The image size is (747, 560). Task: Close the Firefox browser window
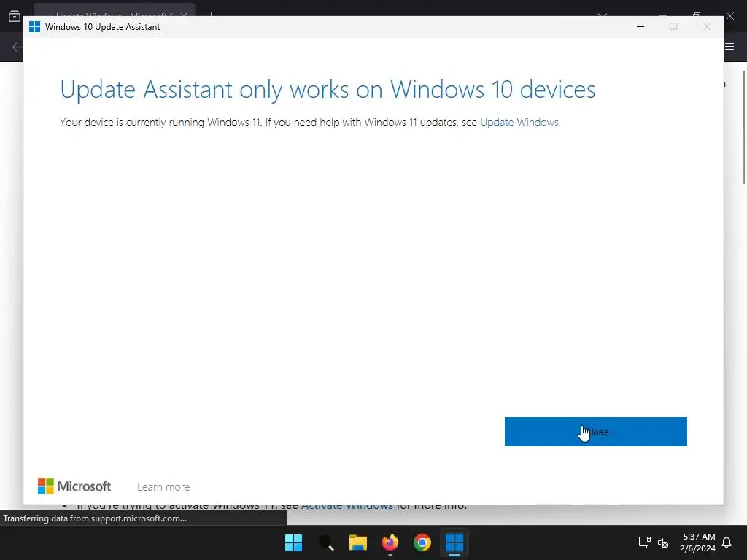coord(729,16)
